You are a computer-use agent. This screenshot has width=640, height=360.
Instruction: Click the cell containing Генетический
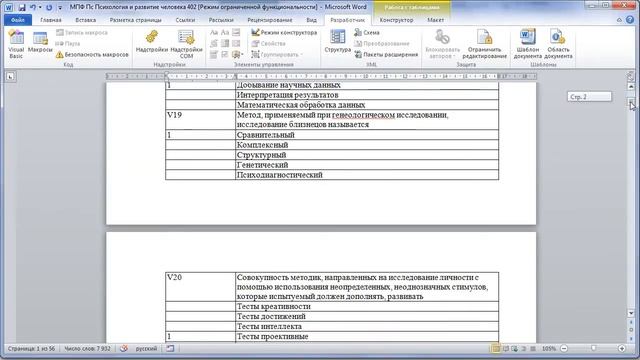point(367,165)
